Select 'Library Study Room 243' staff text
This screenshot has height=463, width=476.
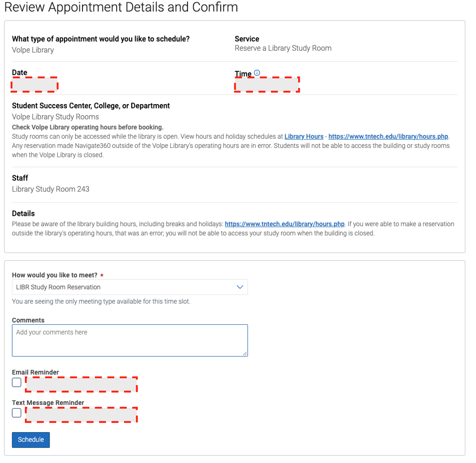51,189
